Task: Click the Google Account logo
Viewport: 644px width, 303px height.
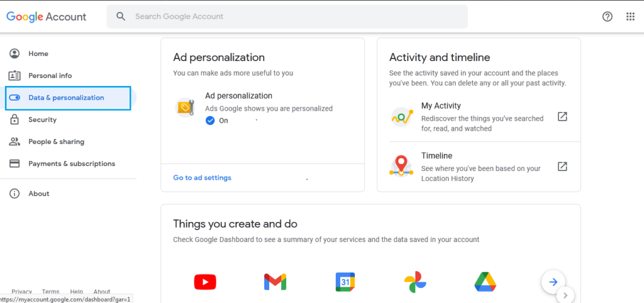Action: click(47, 17)
